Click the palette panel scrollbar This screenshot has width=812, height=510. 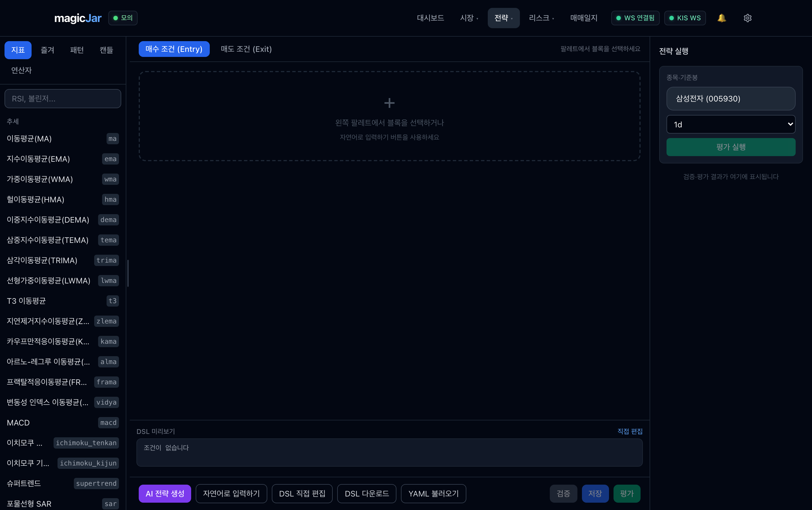point(128,273)
